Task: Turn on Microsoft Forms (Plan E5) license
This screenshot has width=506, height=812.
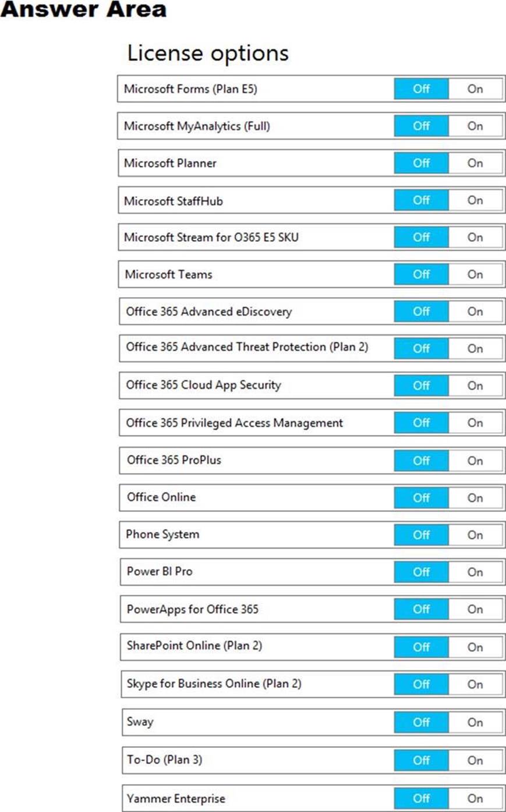Action: [x=475, y=89]
